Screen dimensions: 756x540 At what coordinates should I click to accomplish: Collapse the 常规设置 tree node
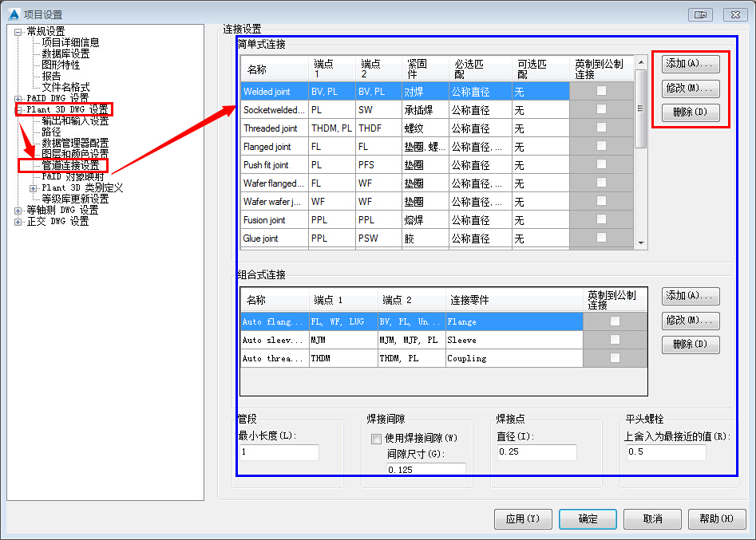coord(18,32)
